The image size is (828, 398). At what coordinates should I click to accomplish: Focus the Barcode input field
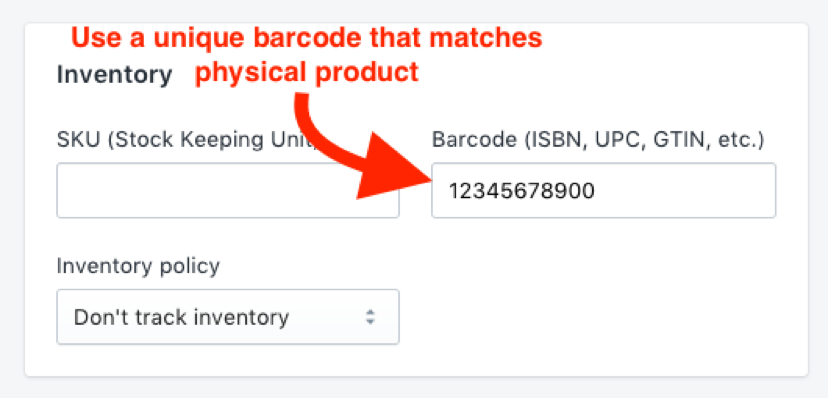(604, 191)
